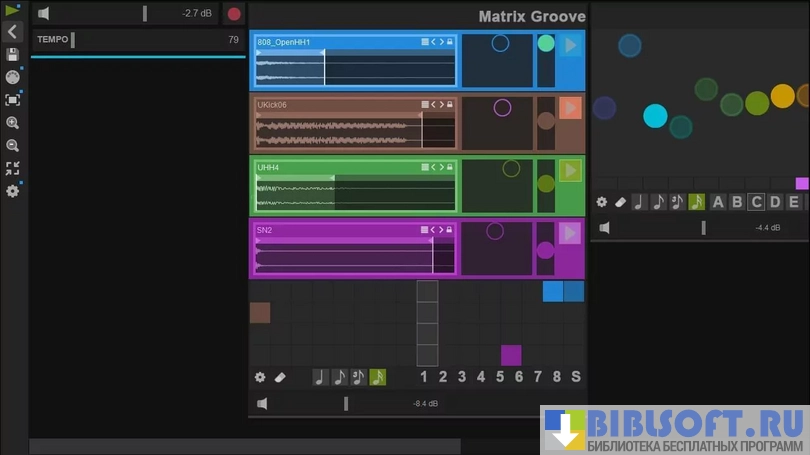This screenshot has height=455, width=810.
Task: Preview the UKick06 sample with its play button
Action: click(x=570, y=108)
